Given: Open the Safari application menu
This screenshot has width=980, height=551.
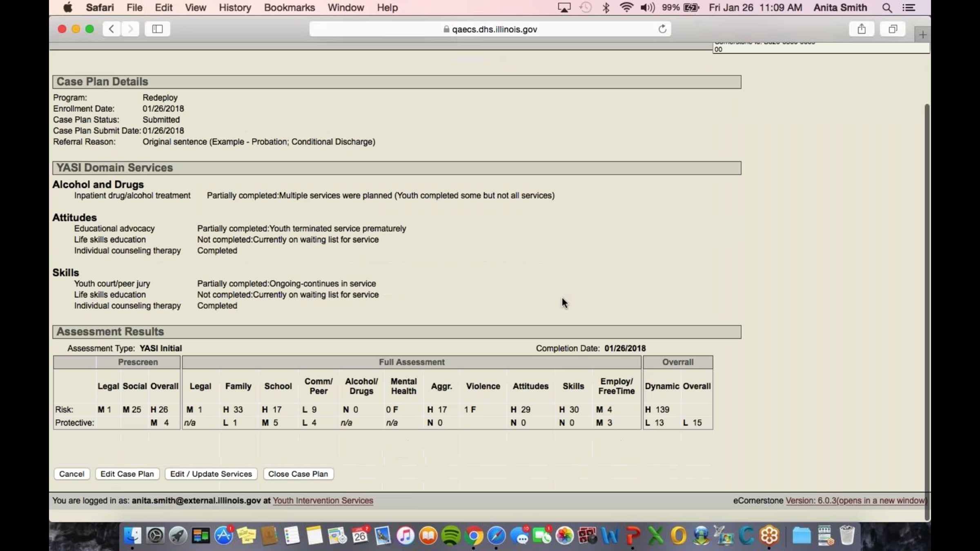Looking at the screenshot, I should [100, 7].
